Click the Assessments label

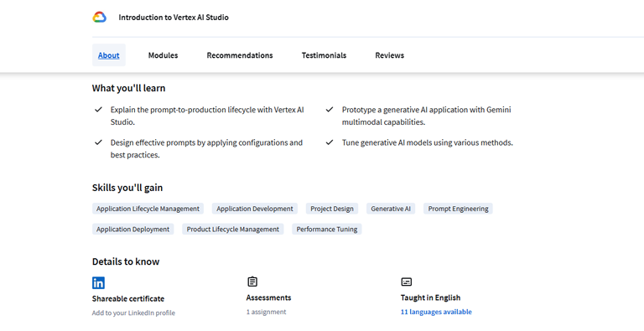pyautogui.click(x=268, y=297)
